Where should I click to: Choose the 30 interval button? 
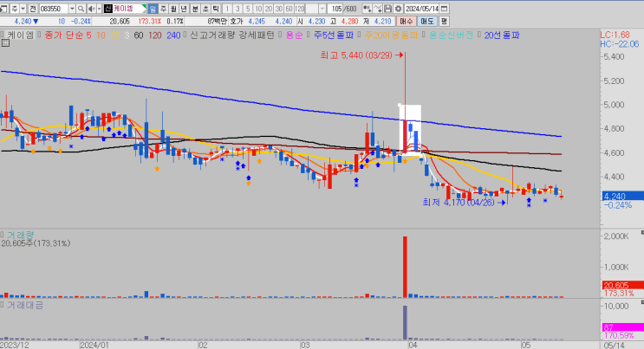(x=278, y=9)
